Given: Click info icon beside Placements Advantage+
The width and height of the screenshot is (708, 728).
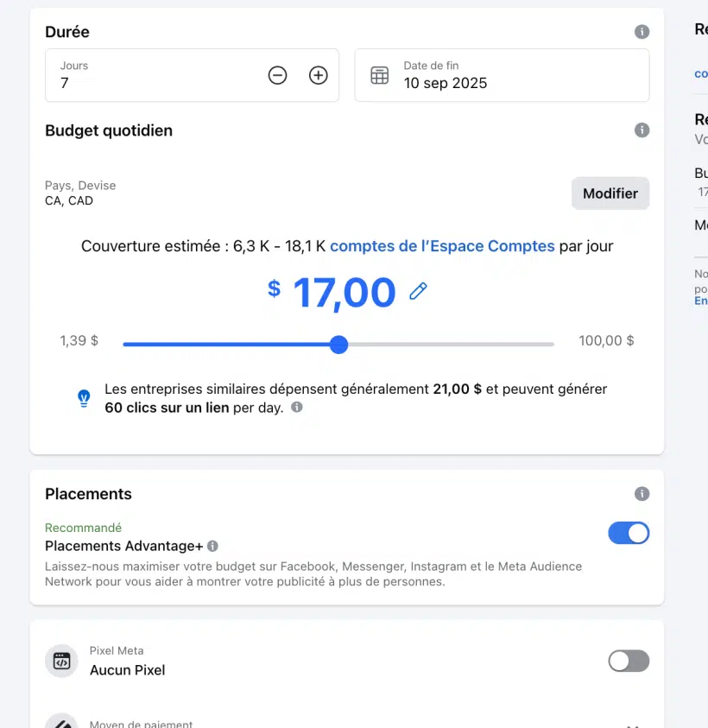Looking at the screenshot, I should pos(212,546).
